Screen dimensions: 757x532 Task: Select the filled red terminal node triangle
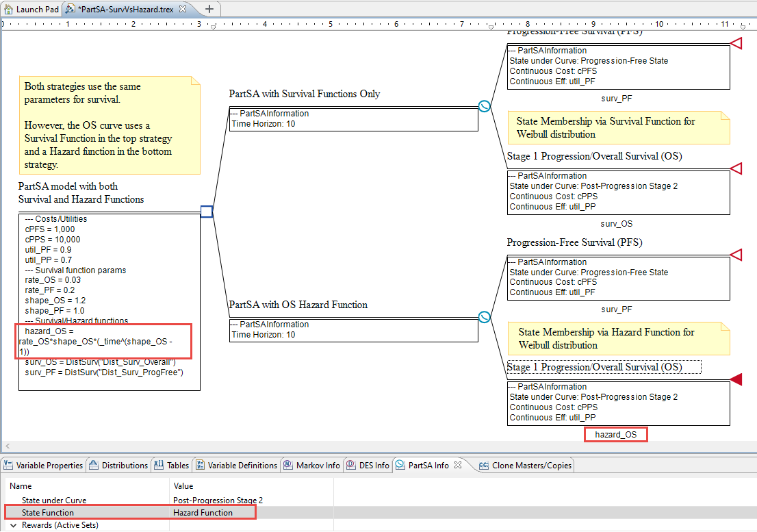coord(736,379)
